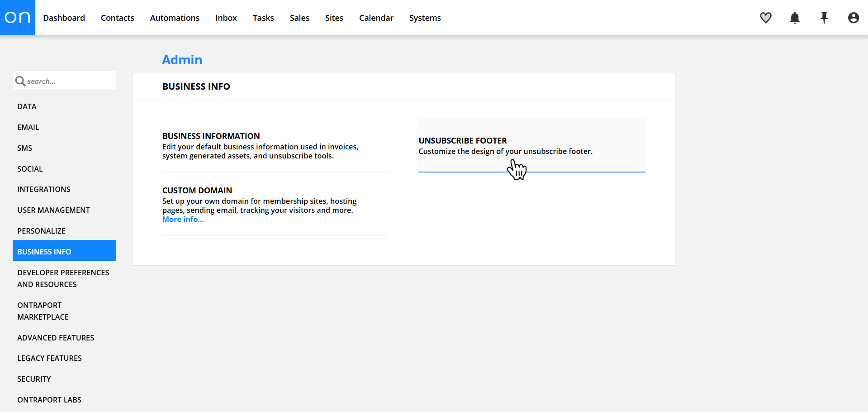Open the Systems menu

425,18
